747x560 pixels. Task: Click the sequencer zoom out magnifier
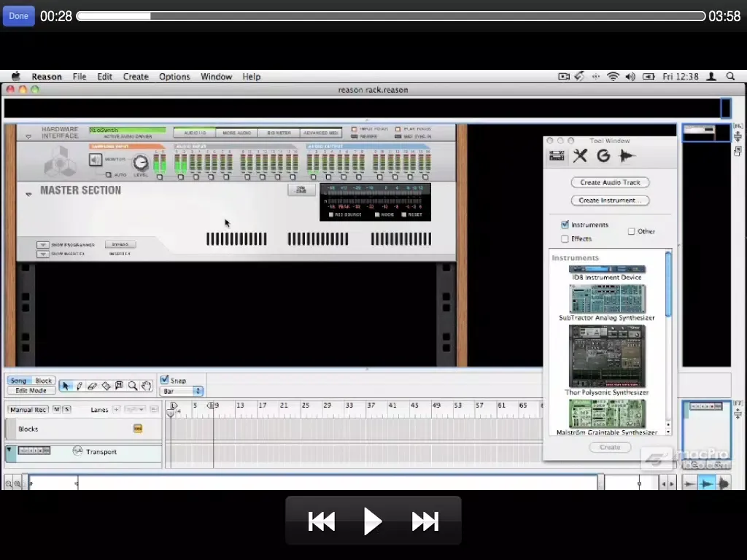pyautogui.click(x=9, y=484)
